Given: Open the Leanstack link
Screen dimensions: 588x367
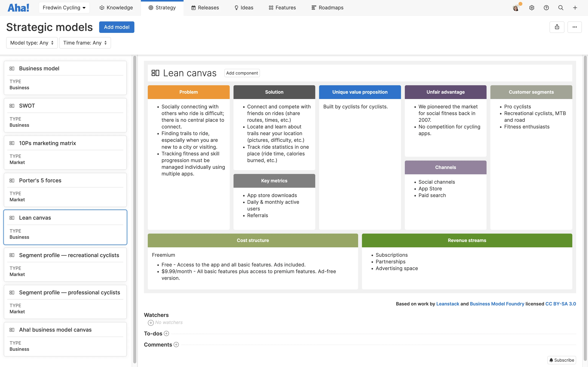Looking at the screenshot, I should click(x=448, y=304).
